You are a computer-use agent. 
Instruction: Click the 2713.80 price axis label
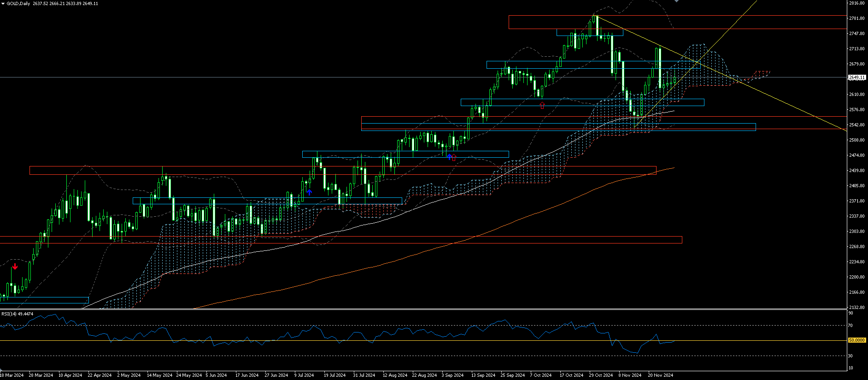856,49
